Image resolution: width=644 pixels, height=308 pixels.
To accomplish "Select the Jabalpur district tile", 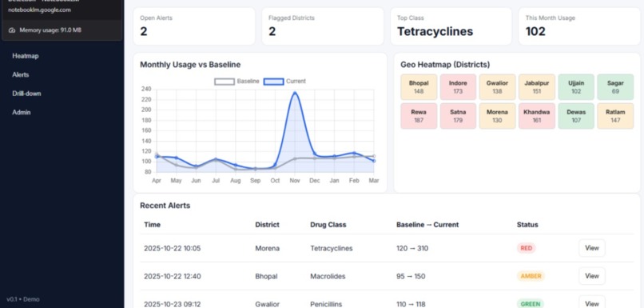I will tap(536, 87).
